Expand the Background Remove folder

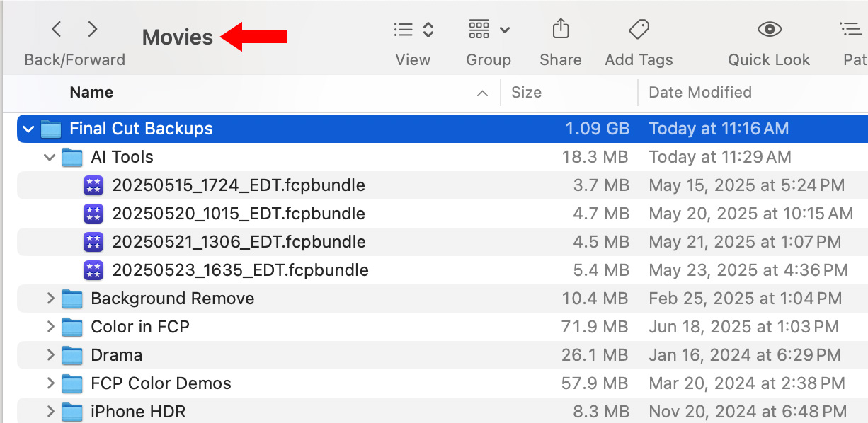(x=50, y=299)
